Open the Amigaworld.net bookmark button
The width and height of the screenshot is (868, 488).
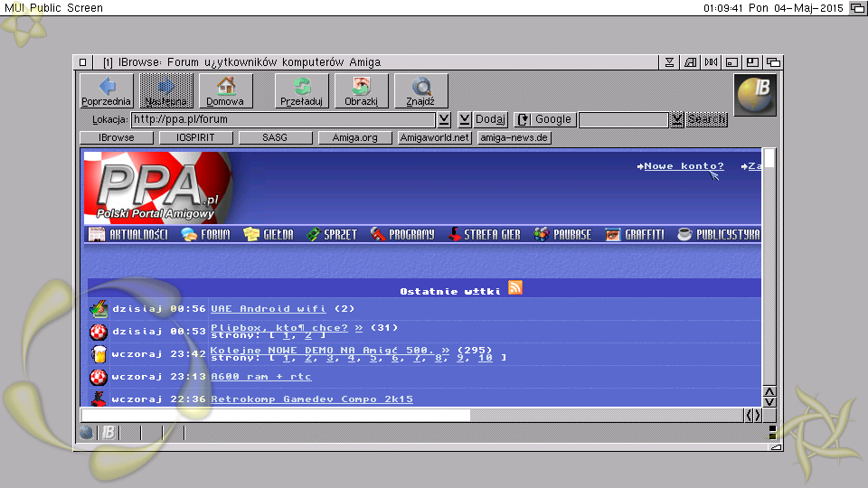435,137
